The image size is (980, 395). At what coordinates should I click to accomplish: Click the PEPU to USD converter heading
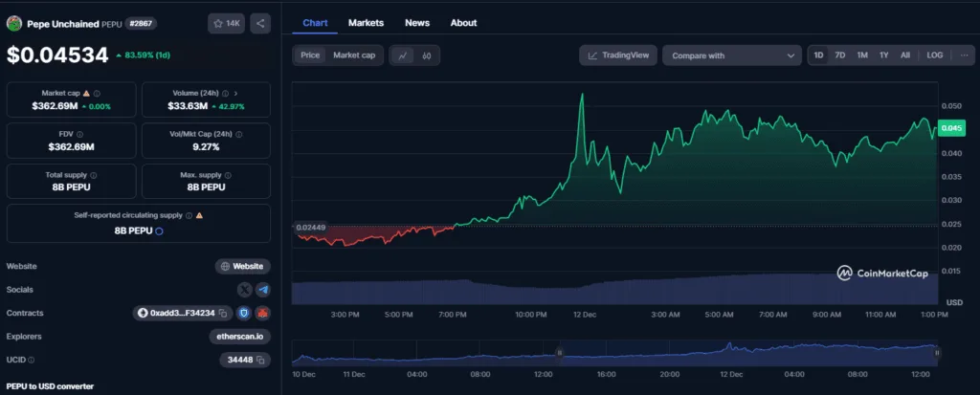50,387
